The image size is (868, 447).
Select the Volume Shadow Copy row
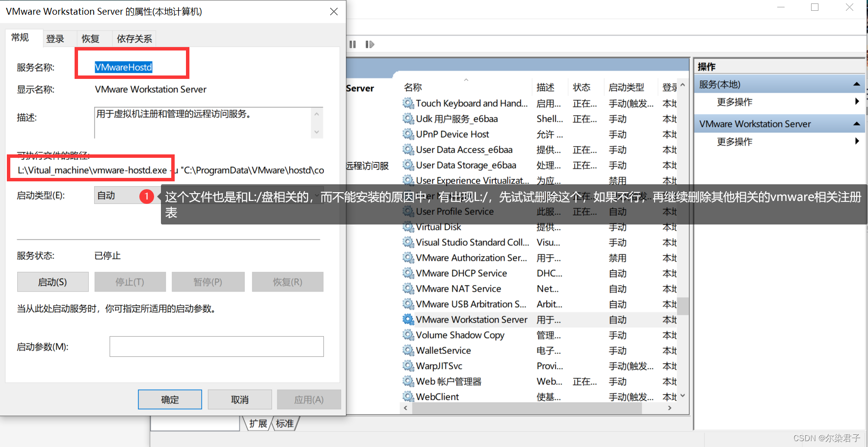tap(539, 335)
